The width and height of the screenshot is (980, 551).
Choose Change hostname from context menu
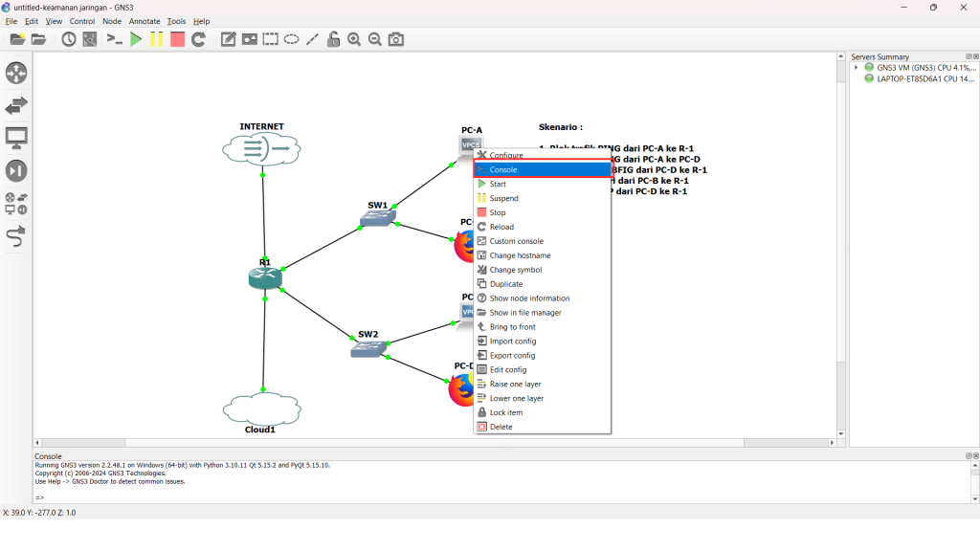tap(520, 255)
